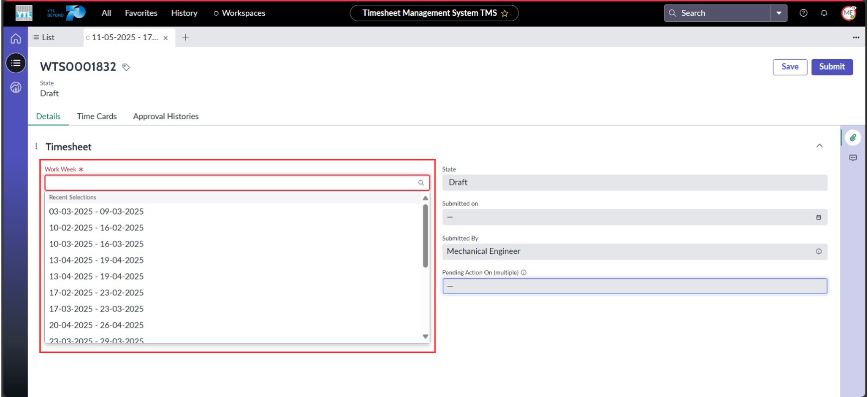Open attachments paperclip icon
Image resolution: width=868 pixels, height=397 pixels.
(x=853, y=138)
